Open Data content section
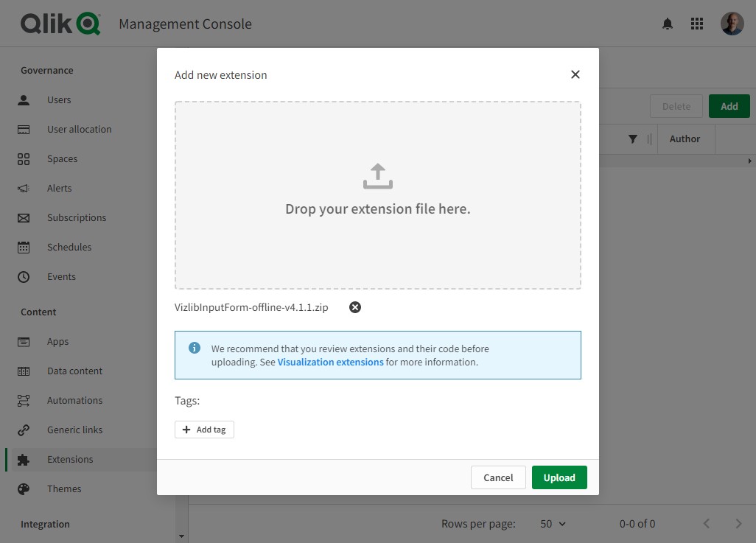Image resolution: width=756 pixels, height=543 pixels. pos(74,371)
